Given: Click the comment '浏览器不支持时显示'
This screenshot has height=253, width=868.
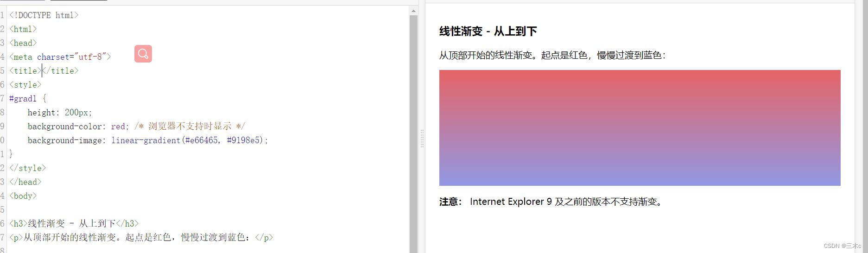Looking at the screenshot, I should [x=190, y=126].
